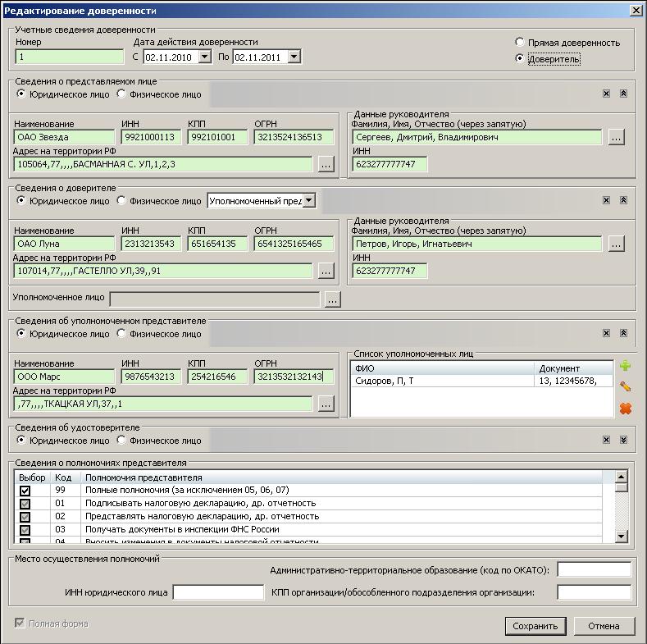Click the address field ГАСТЕЛЛО УЛ,39,,91
Image resolution: width=647 pixels, height=644 pixels.
tap(163, 271)
